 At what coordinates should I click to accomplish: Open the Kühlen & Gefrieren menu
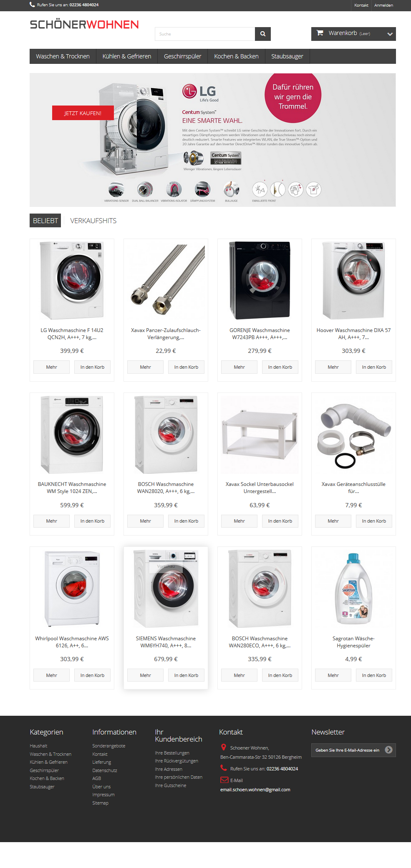tap(127, 56)
